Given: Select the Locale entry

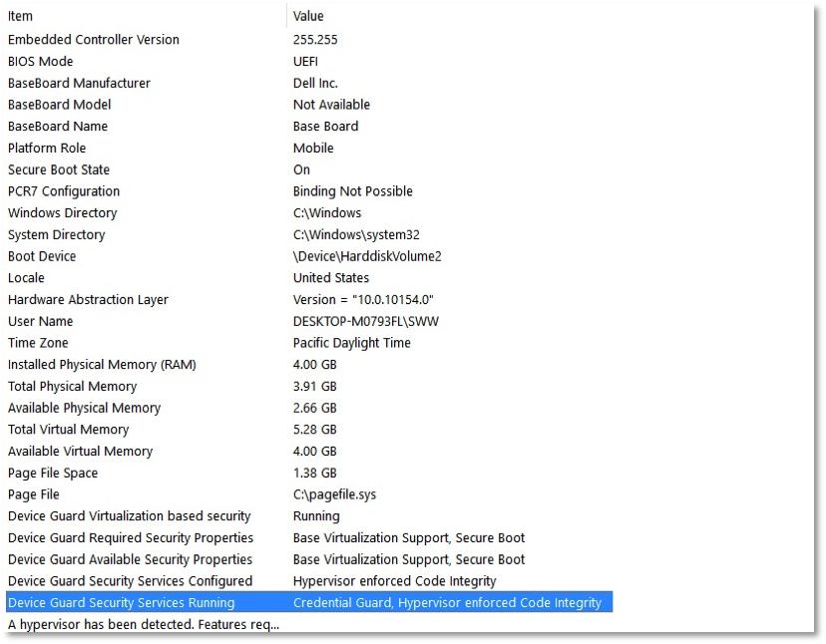Looking at the screenshot, I should 25,277.
